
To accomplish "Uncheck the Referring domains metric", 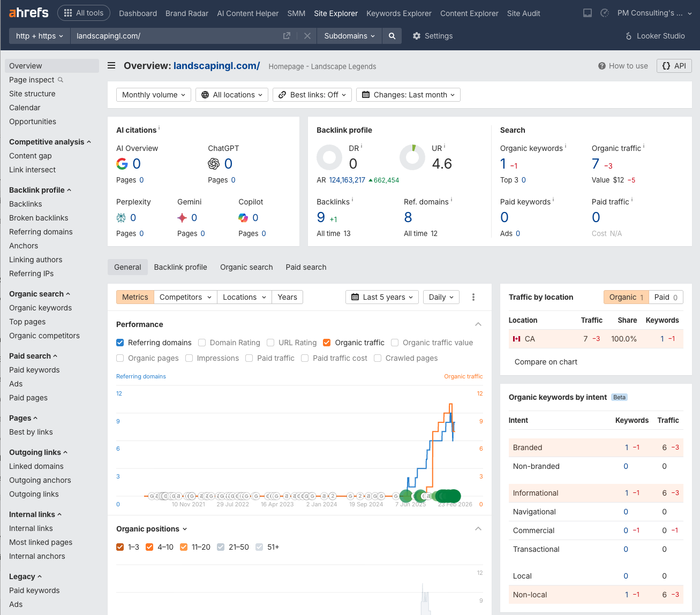I will [120, 343].
